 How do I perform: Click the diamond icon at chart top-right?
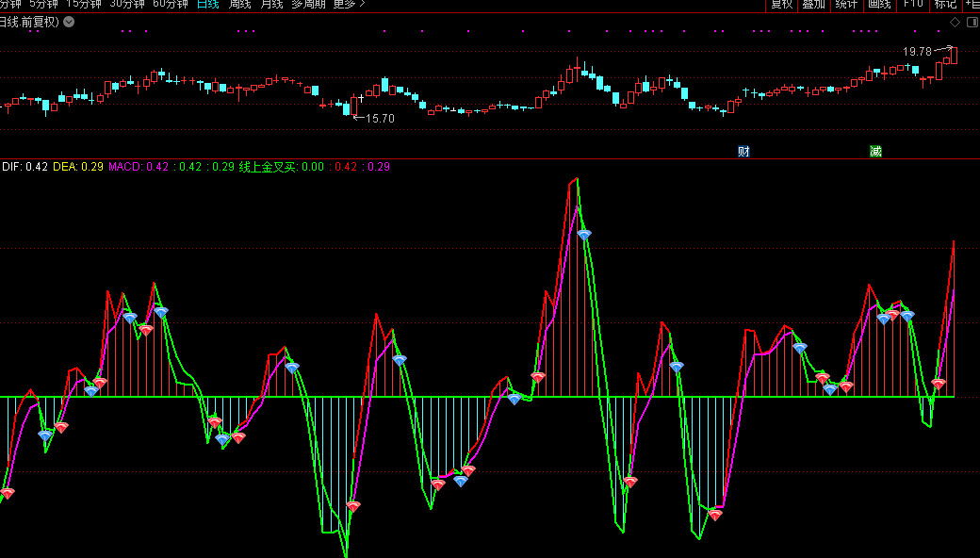(955, 22)
